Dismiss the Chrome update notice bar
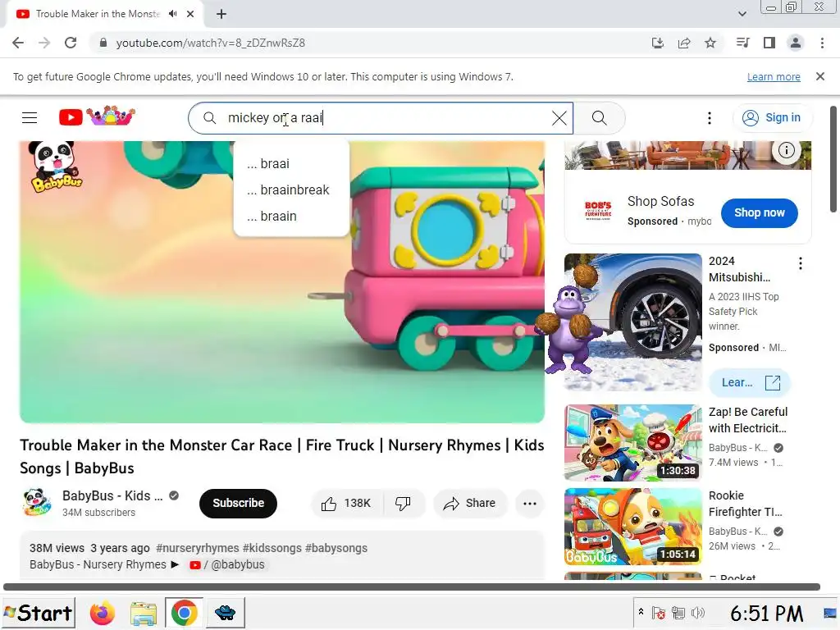This screenshot has width=840, height=630. click(x=820, y=76)
